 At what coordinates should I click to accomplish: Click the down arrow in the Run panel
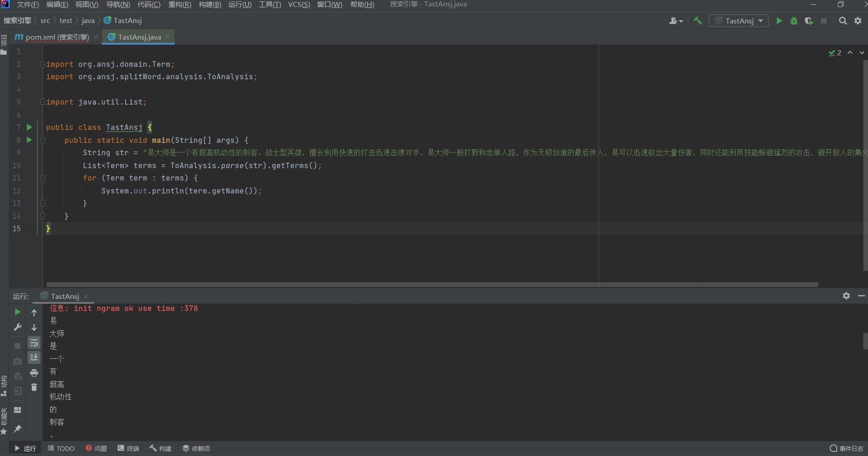tap(34, 327)
